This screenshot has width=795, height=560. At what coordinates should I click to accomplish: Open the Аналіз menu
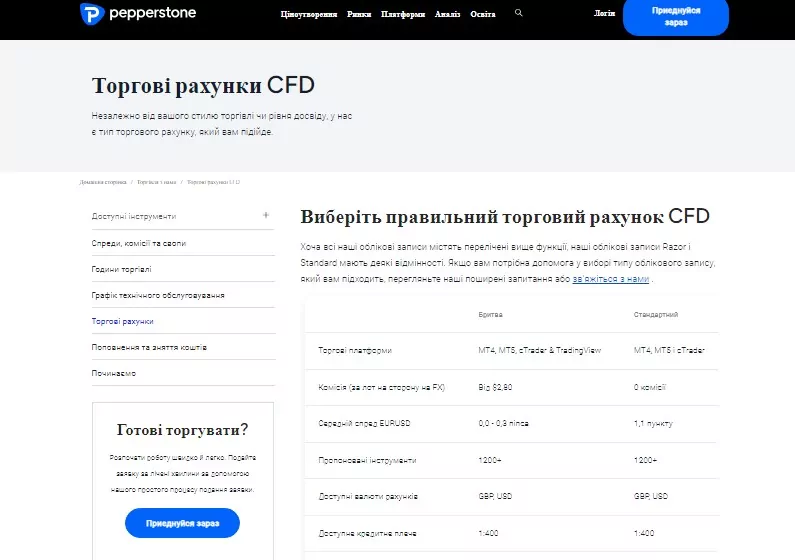point(448,14)
